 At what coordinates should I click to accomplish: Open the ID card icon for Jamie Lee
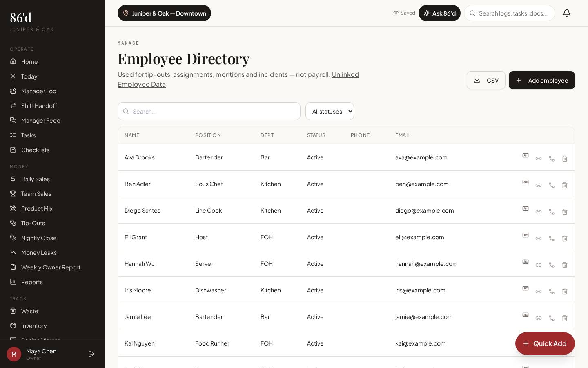(x=526, y=315)
